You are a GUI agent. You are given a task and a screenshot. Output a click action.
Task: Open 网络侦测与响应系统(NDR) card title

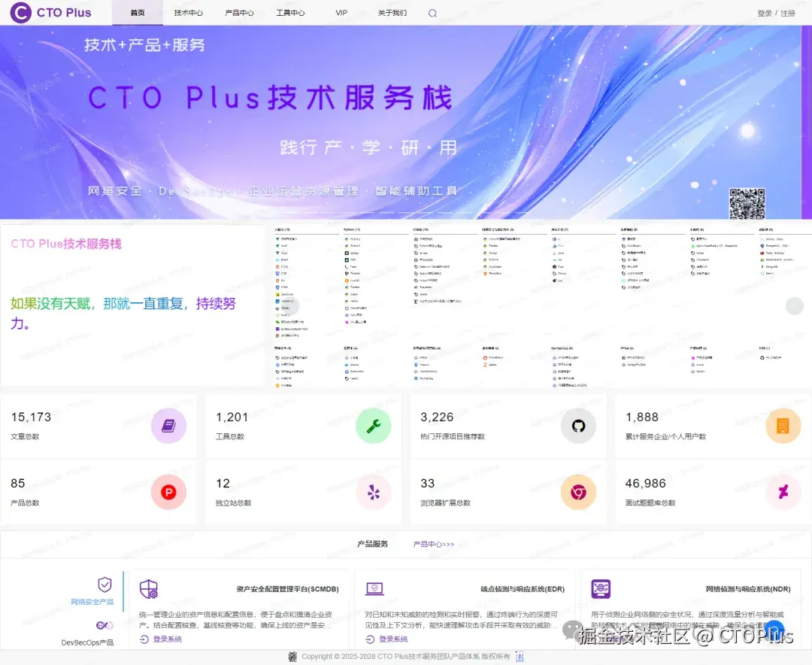click(x=748, y=589)
